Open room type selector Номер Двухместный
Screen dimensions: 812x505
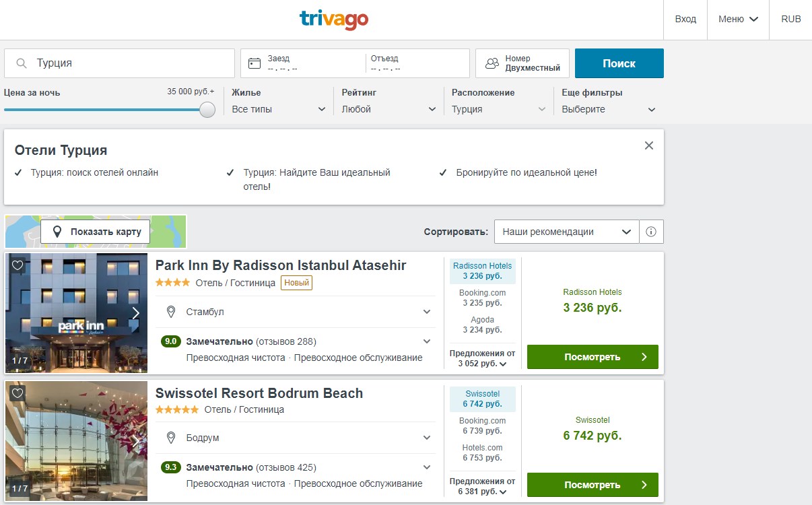[522, 63]
